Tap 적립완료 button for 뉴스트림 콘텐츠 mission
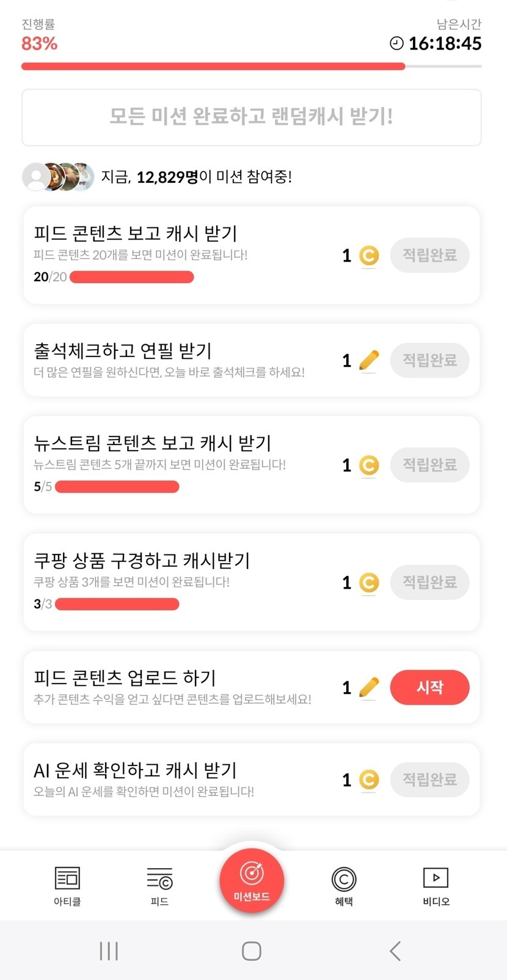This screenshot has width=507, height=980. click(x=429, y=465)
